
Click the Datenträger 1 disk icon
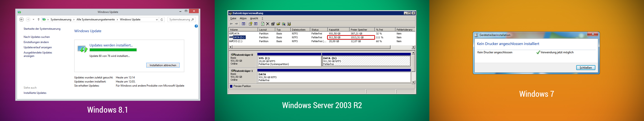[233, 71]
